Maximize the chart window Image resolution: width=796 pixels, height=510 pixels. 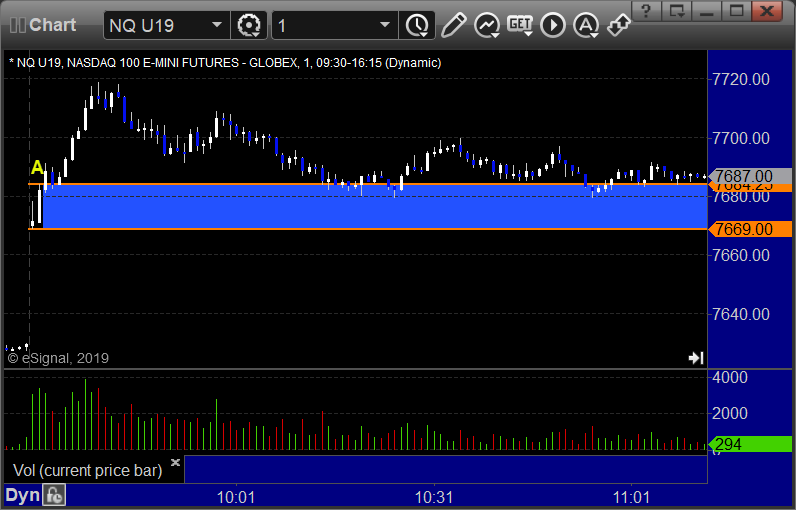pos(737,11)
